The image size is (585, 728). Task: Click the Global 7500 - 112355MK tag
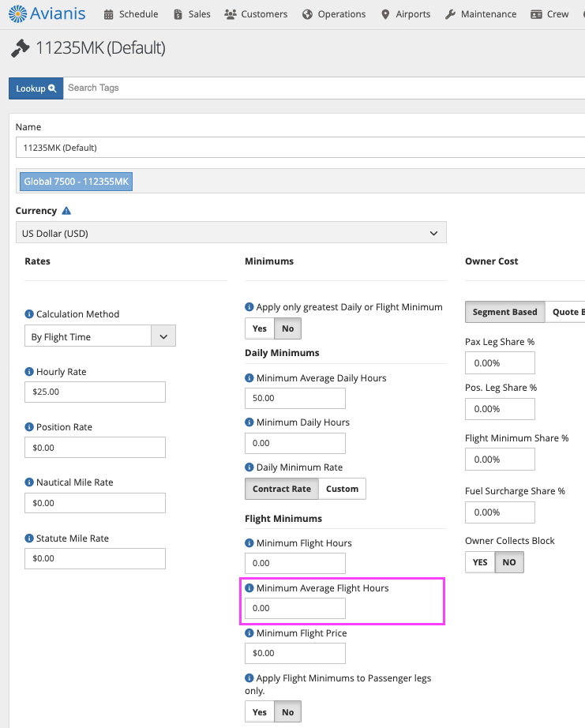[76, 182]
